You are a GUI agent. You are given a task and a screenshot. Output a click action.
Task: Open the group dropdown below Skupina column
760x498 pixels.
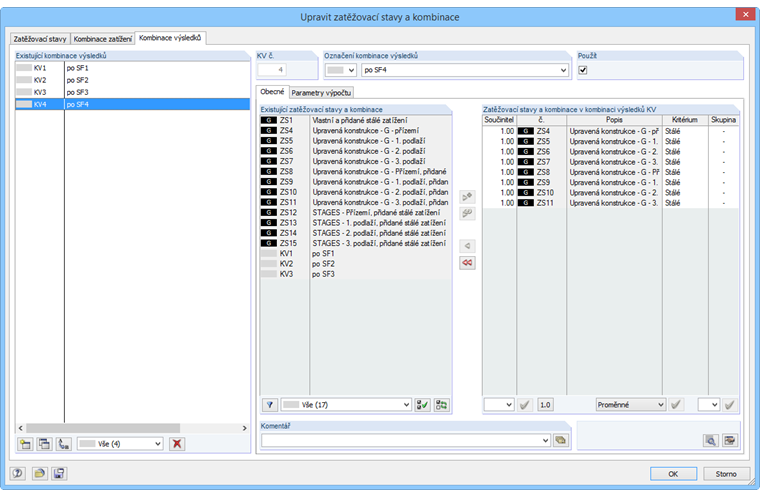tap(708, 405)
